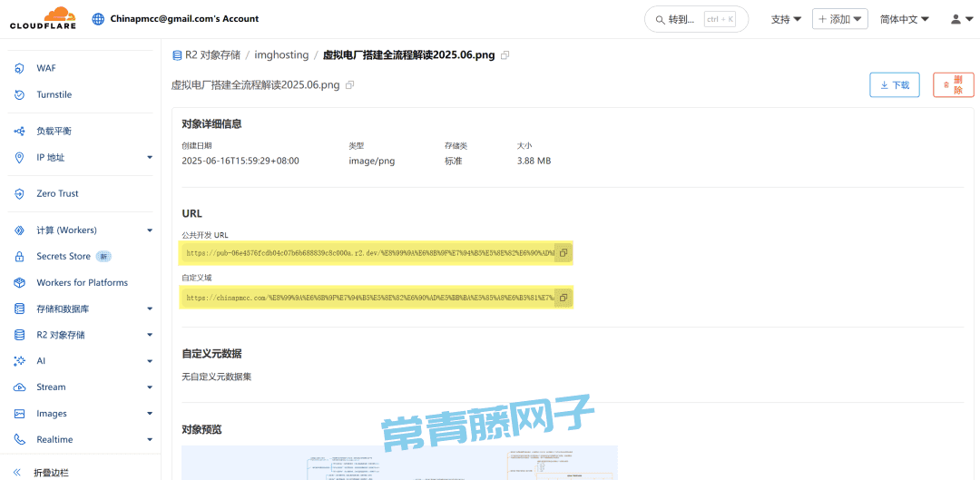Image resolution: width=980 pixels, height=480 pixels.
Task: Click the Zero Trust icon
Action: 19,194
